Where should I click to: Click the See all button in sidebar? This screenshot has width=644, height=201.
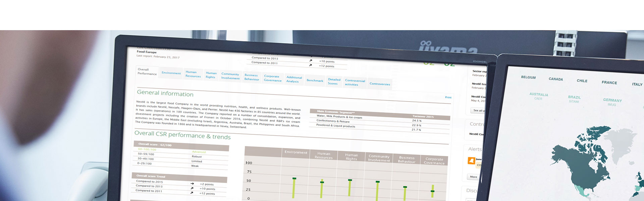coord(478,110)
